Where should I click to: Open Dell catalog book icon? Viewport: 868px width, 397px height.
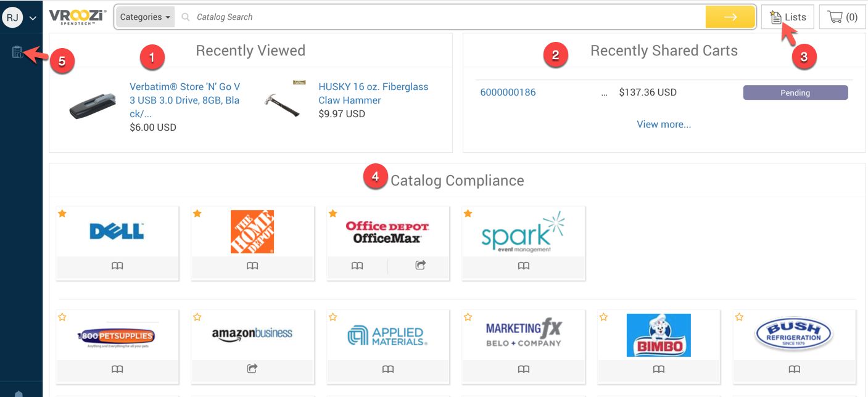tap(117, 266)
